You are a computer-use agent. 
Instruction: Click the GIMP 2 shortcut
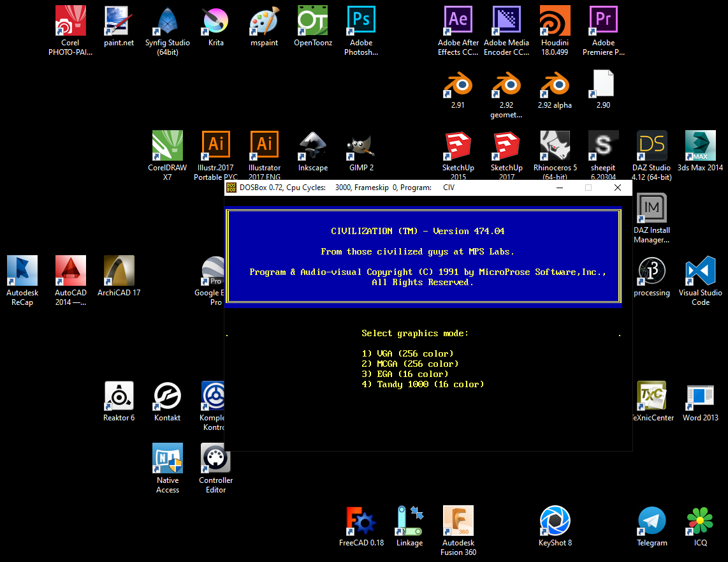361,146
